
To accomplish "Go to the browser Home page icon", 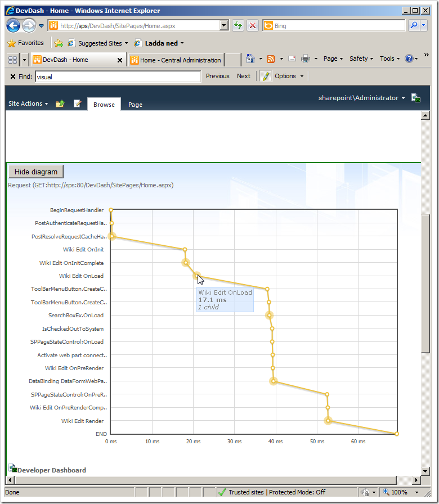I will pyautogui.click(x=250, y=58).
